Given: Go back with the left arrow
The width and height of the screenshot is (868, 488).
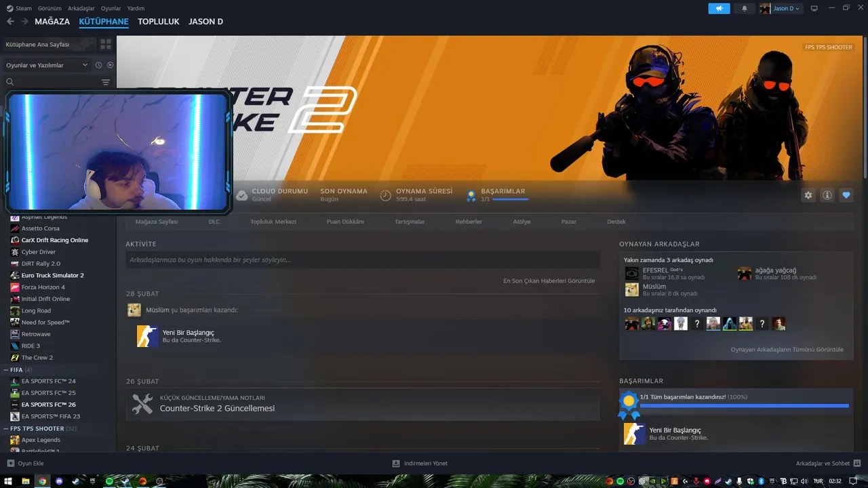Looking at the screenshot, I should (10, 22).
